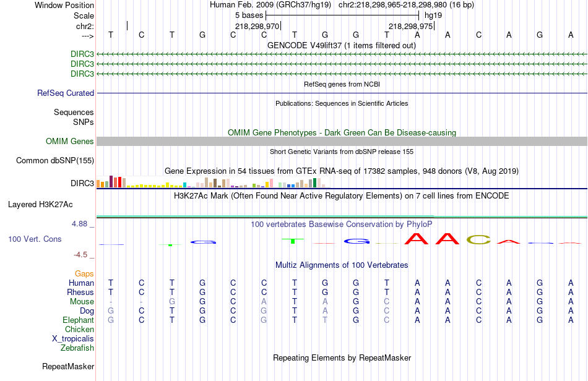Click the 100 Vert. Cons track label
The height and width of the screenshot is (381, 588).
pyautogui.click(x=35, y=239)
